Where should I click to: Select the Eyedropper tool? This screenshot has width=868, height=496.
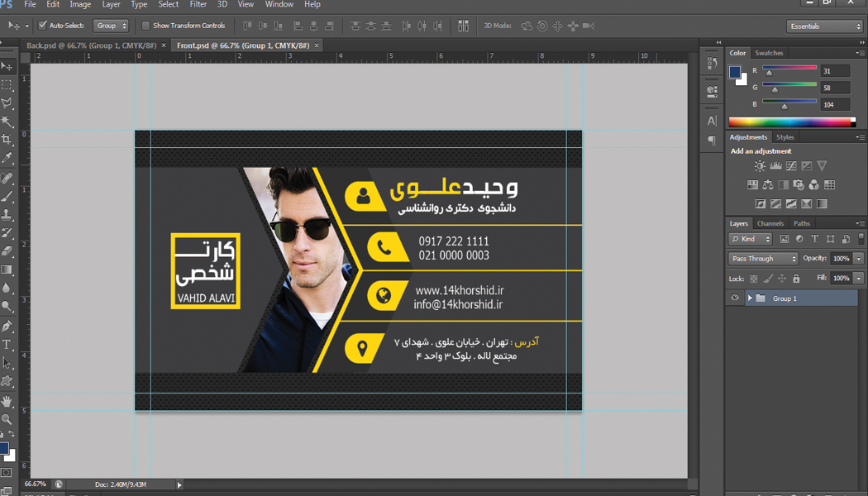(7, 159)
